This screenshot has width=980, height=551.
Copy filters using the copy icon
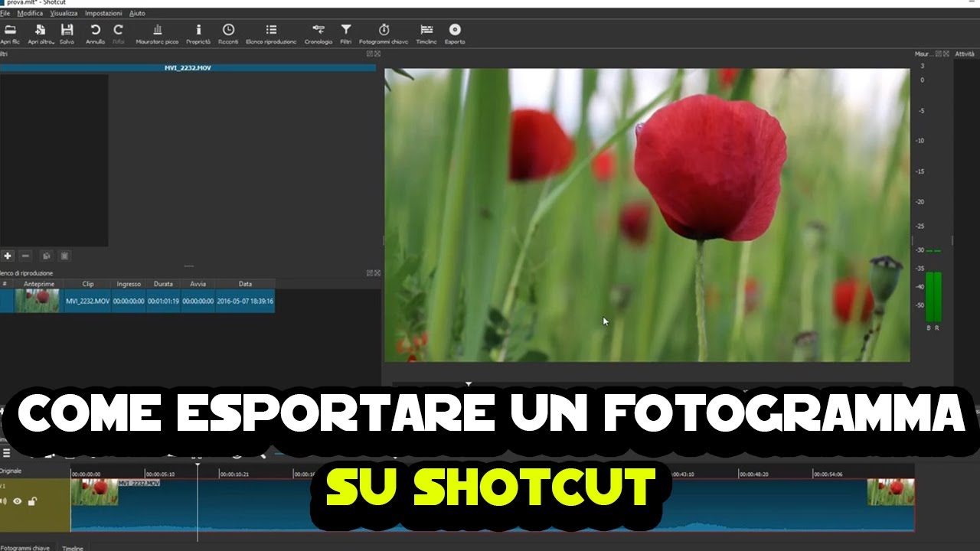coord(46,256)
